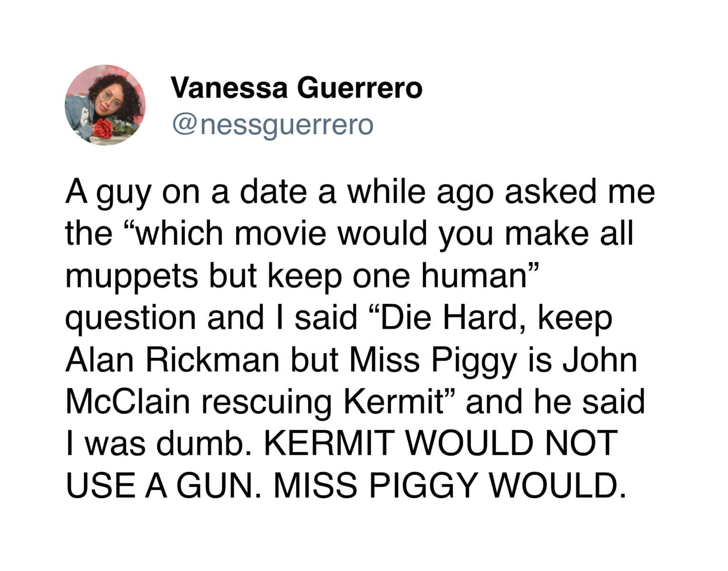Click the @nessguerrero handle
This screenshot has height=571, width=728.
click(273, 125)
